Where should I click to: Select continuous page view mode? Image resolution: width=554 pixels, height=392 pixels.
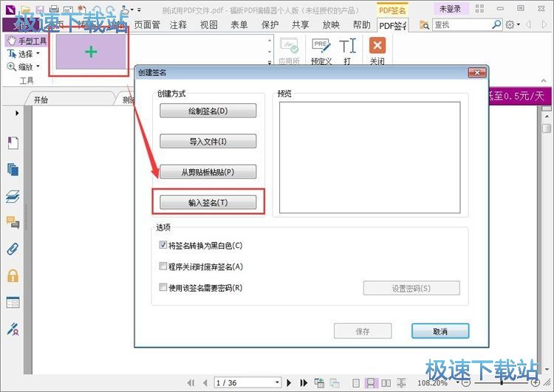tap(371, 383)
